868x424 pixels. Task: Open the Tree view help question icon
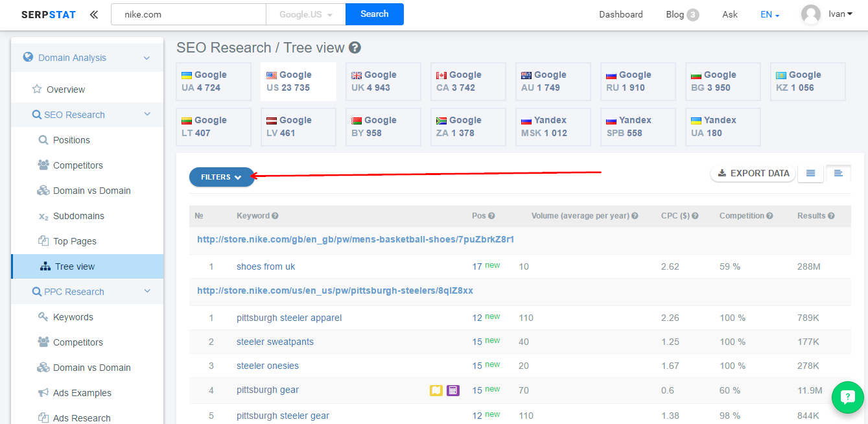click(355, 47)
